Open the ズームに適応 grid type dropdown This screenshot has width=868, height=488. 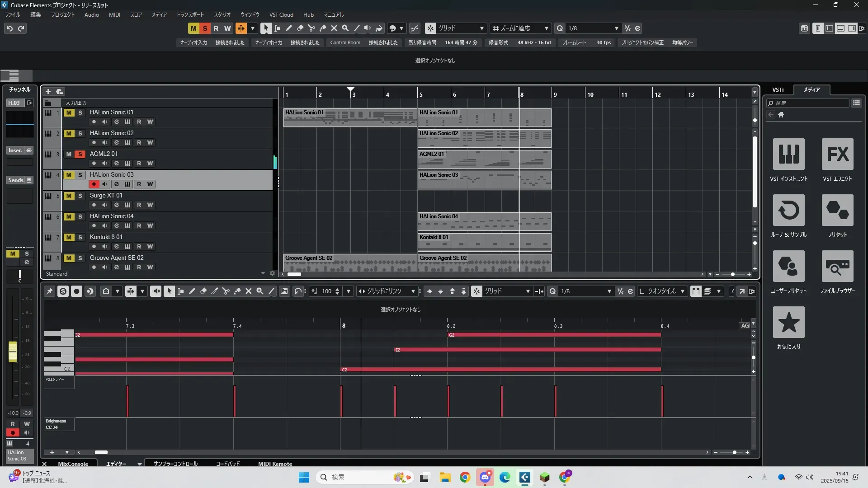point(546,28)
